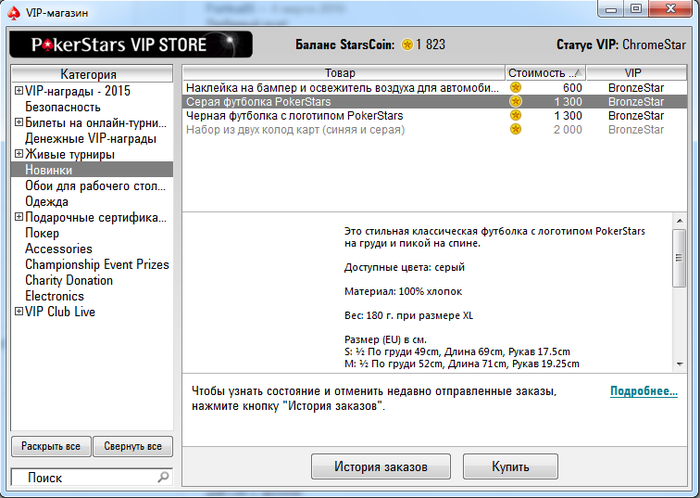Select the Наклейка на бампер product row
700x498 pixels.
pos(434,87)
